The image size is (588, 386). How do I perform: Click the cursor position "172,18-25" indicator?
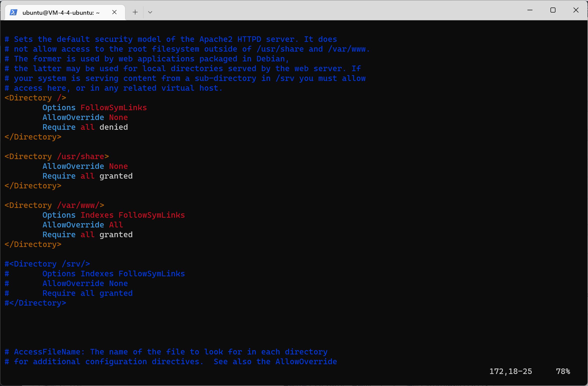coord(511,371)
